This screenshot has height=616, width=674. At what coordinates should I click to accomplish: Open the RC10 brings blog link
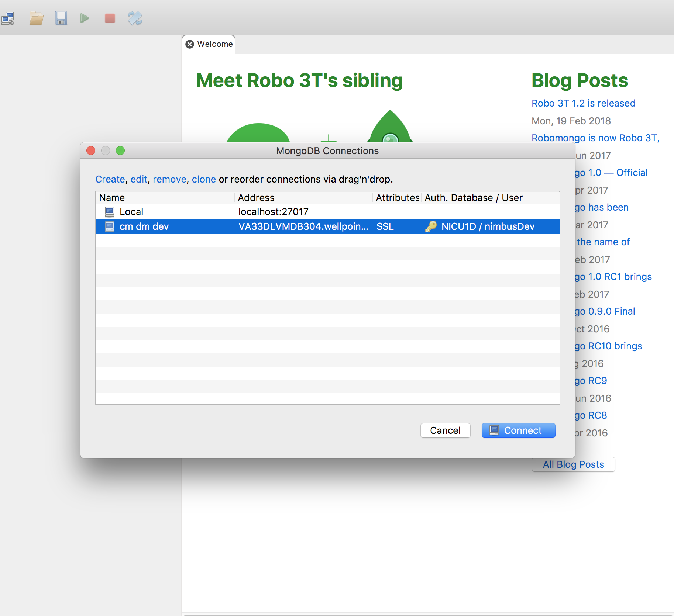(609, 346)
